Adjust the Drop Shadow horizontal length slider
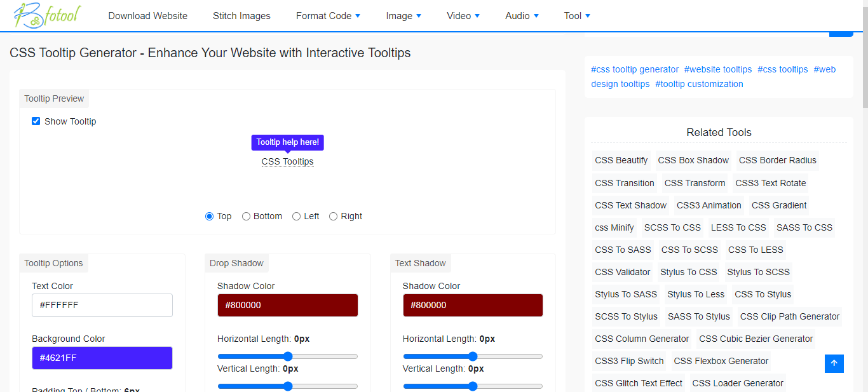 click(x=287, y=356)
